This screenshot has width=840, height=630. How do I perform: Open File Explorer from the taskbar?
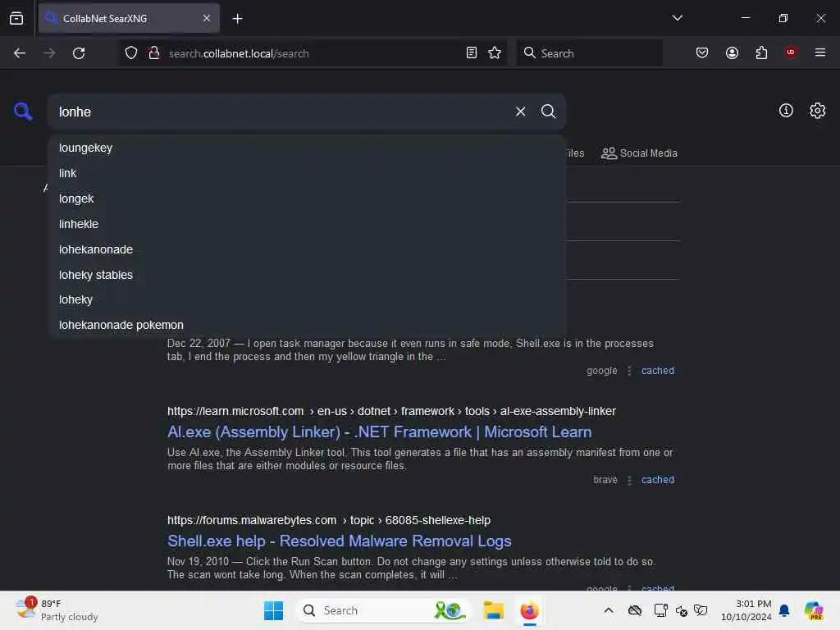pos(493,610)
